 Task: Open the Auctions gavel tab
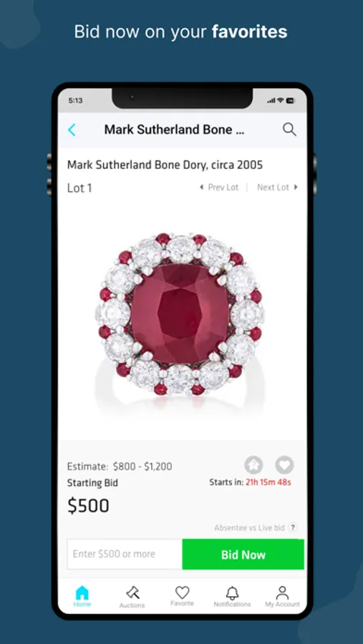132,596
